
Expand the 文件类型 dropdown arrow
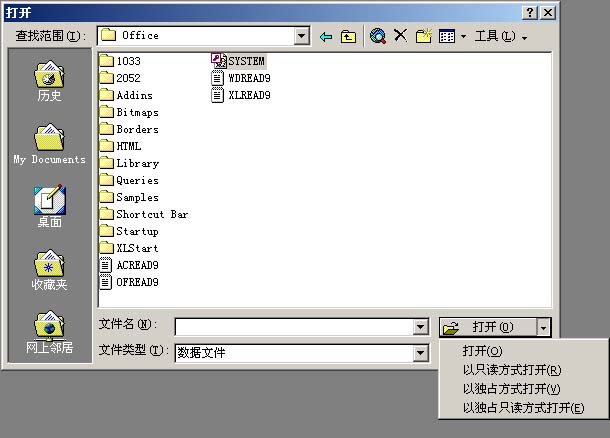[x=421, y=353]
